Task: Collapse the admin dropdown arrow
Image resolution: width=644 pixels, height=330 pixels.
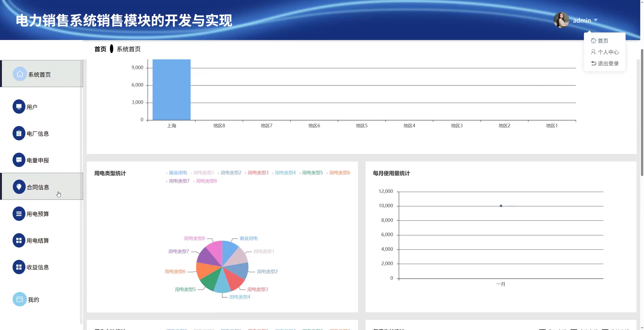Action: [x=595, y=20]
